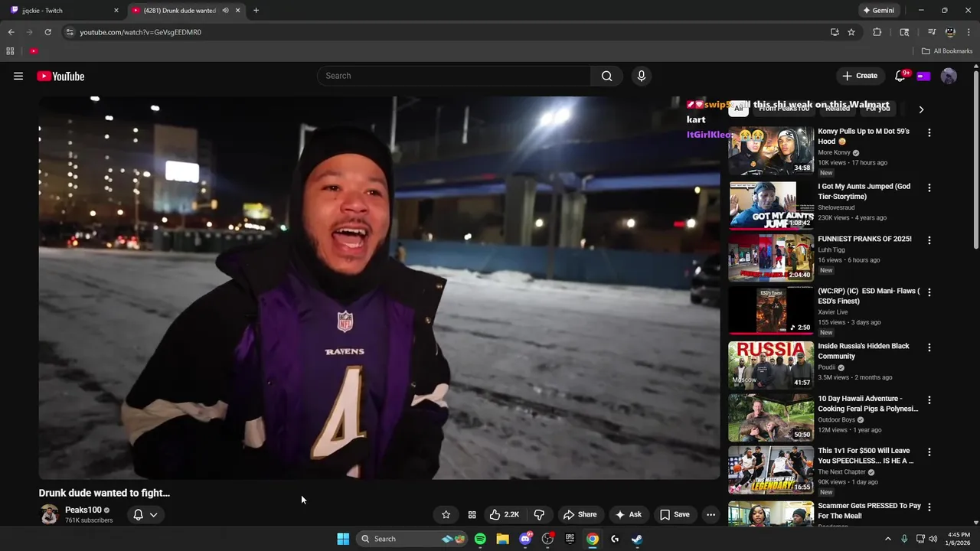Select the From Peaks100 chip
Viewport: 980px width, 551px height.
tap(784, 109)
